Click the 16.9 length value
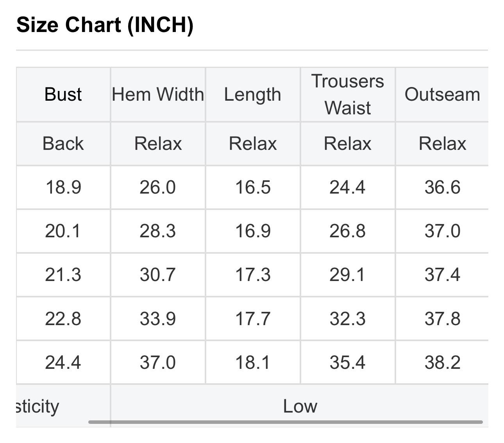This screenshot has height=443, width=504. [x=253, y=231]
